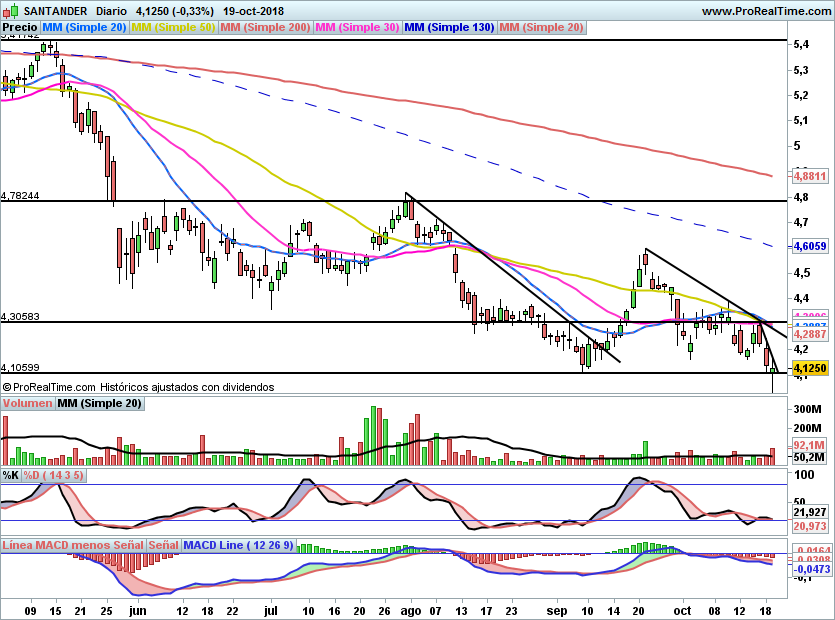Open the blue MM (Simple 20) label
The width and height of the screenshot is (835, 620).
point(84,27)
